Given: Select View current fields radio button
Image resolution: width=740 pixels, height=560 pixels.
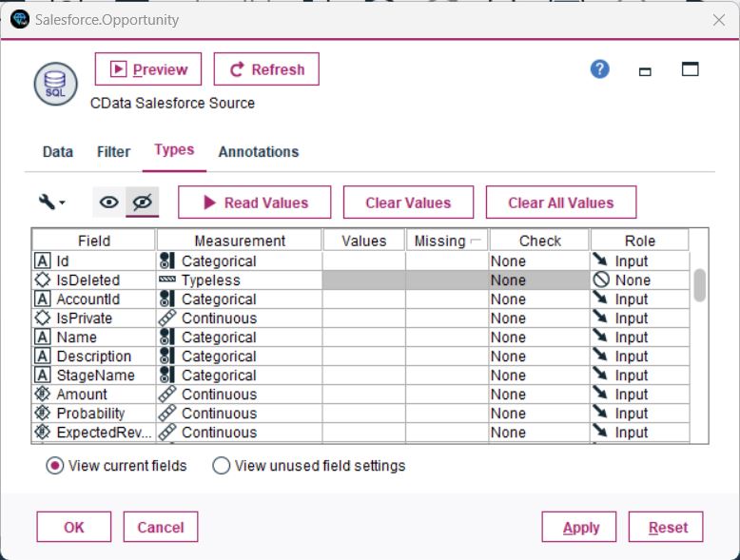Looking at the screenshot, I should coord(55,466).
